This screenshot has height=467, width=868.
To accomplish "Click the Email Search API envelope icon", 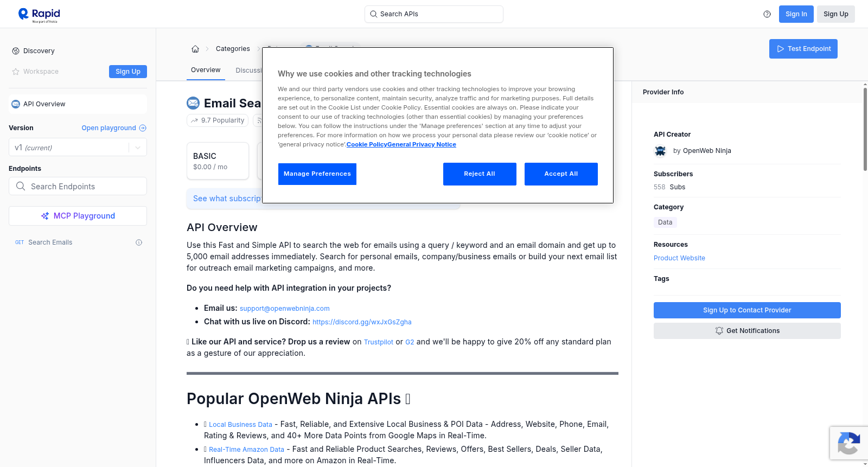I will tap(193, 103).
